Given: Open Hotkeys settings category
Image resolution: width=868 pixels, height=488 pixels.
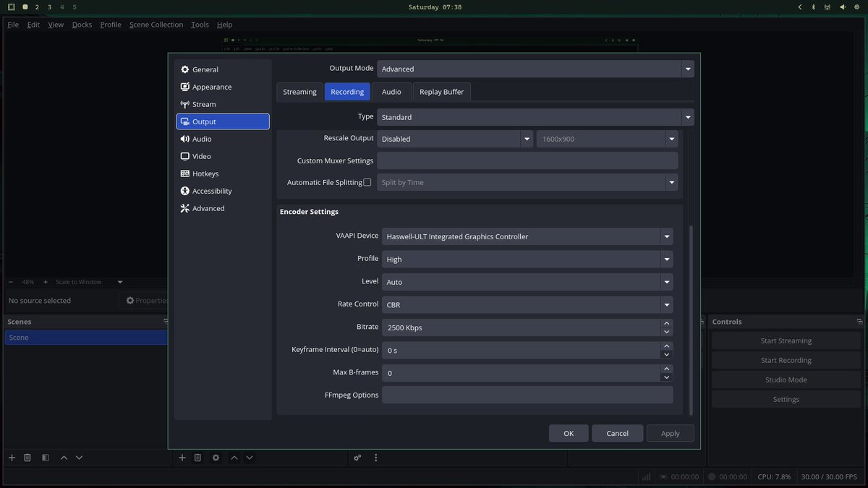Looking at the screenshot, I should [x=223, y=174].
